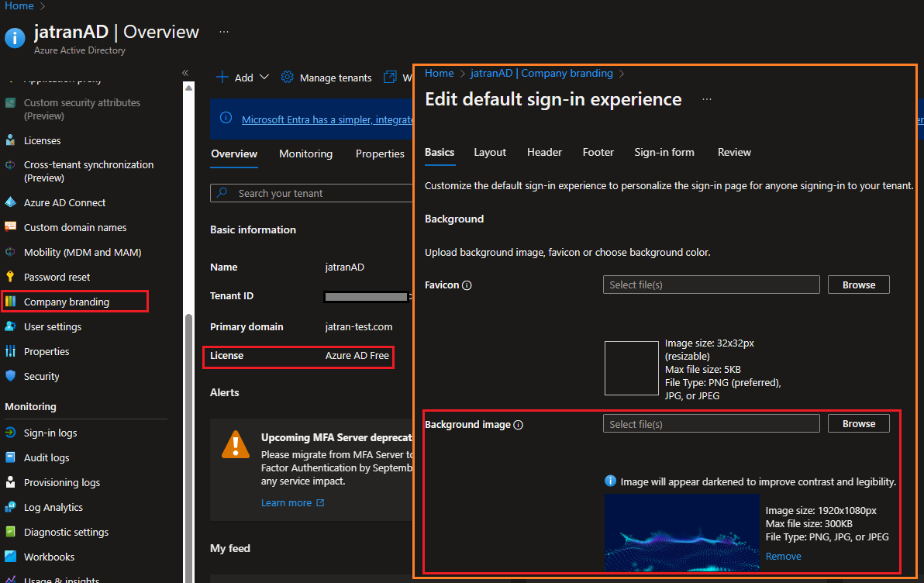Image resolution: width=924 pixels, height=583 pixels.
Task: Click the Background image Select file(s) field
Action: [x=712, y=424]
